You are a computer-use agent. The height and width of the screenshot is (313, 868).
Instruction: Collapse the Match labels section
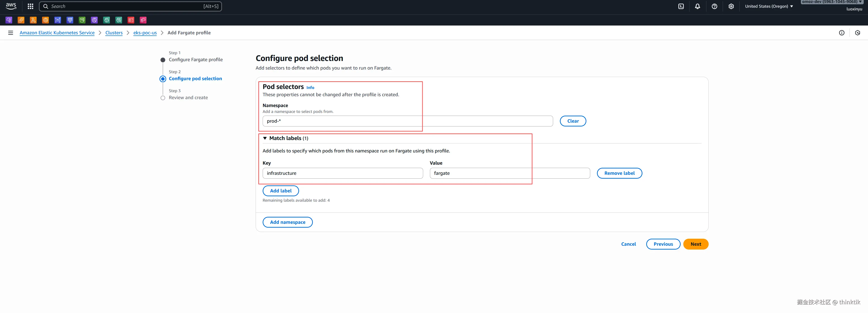(x=265, y=138)
